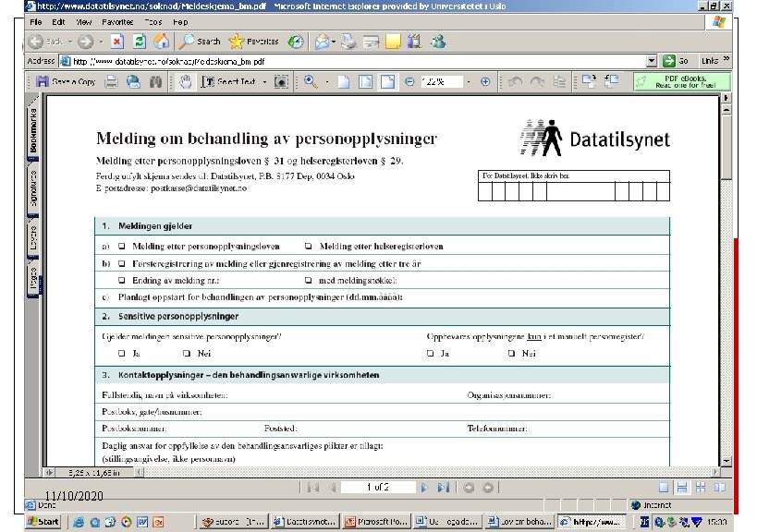Go to next page arrow
Screen dimensions: 757x532
click(x=424, y=488)
